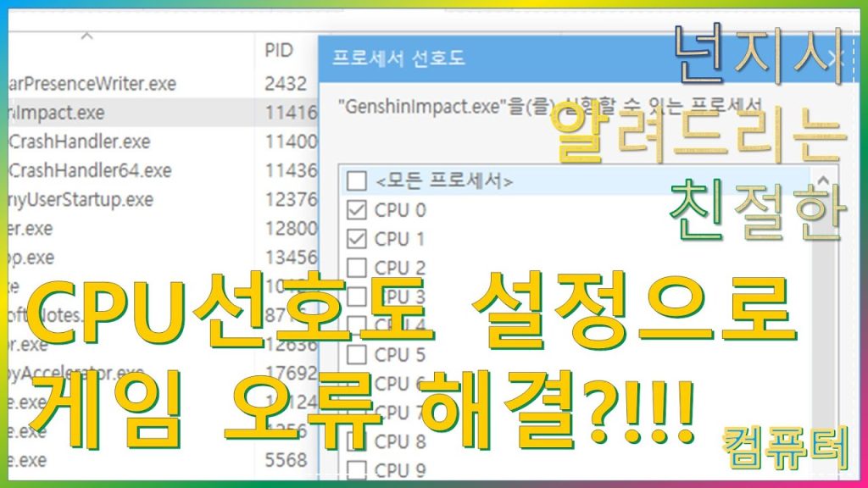868x488 pixels.
Task: Enable the CPU 2 checkbox
Action: pyautogui.click(x=357, y=267)
